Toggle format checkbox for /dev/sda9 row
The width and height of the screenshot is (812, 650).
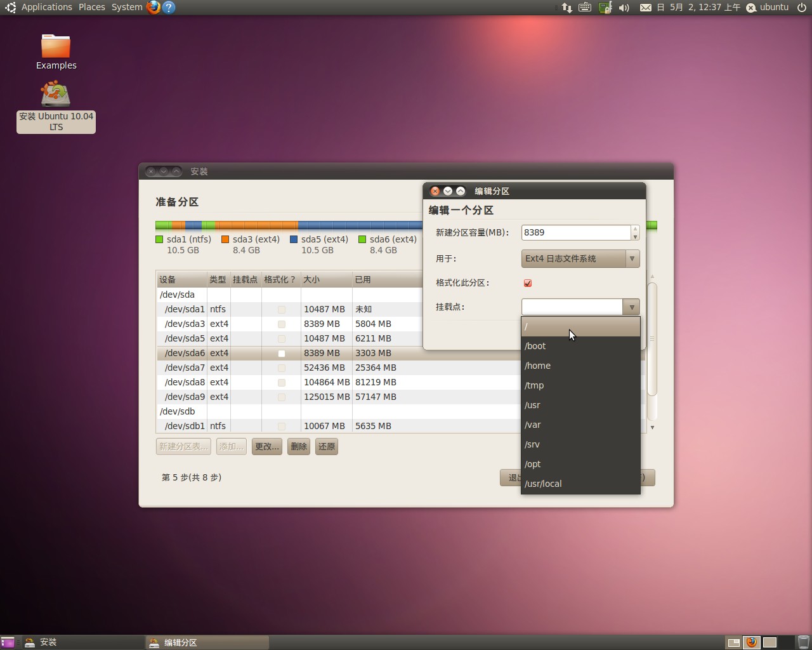coord(282,397)
